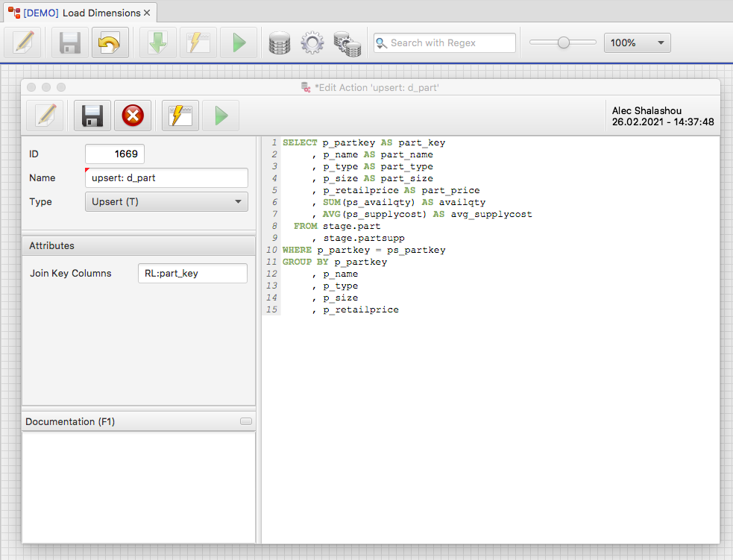Click the Name field containing upsert: d_part
This screenshot has width=733, height=560.
click(166, 178)
